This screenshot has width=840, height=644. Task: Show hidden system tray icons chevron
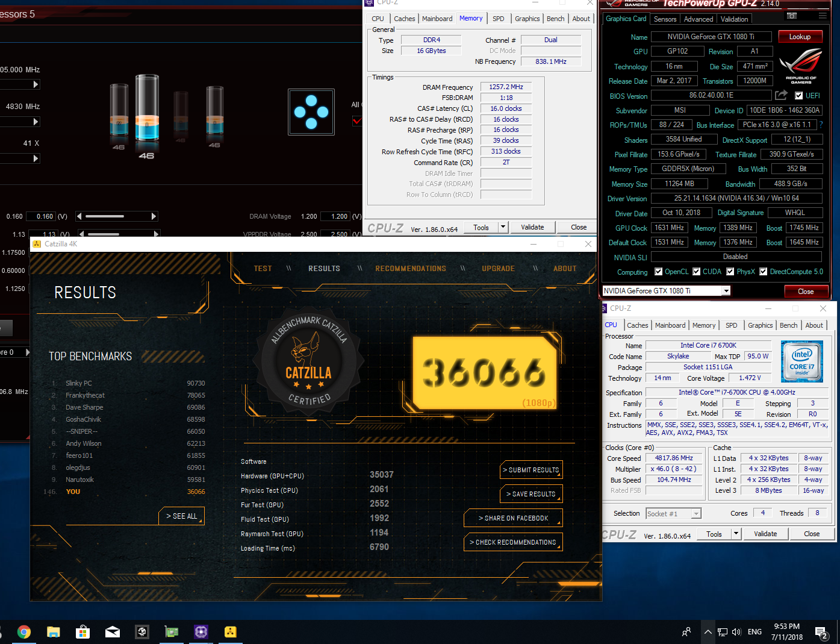[x=708, y=632]
